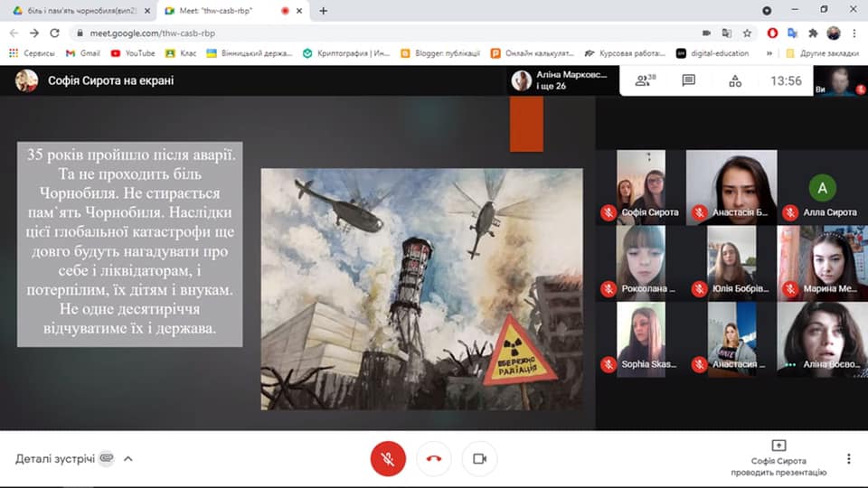
Task: Open the Opera extension icon
Action: (x=772, y=33)
